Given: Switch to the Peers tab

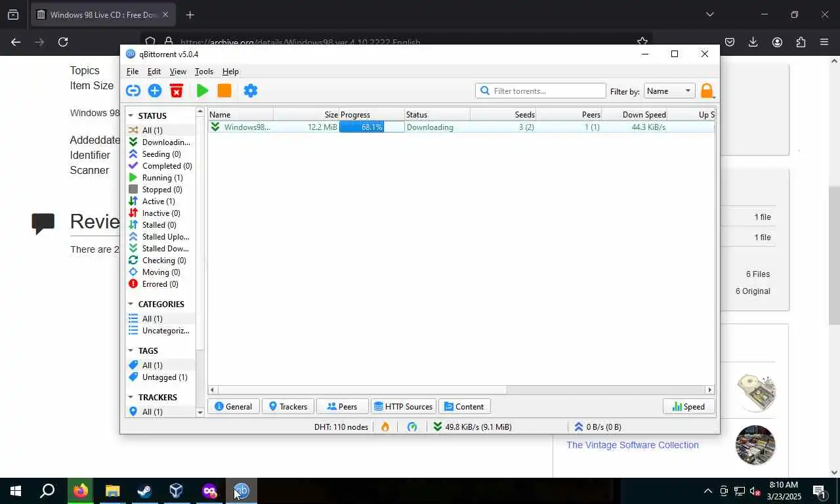Looking at the screenshot, I should tap(342, 407).
